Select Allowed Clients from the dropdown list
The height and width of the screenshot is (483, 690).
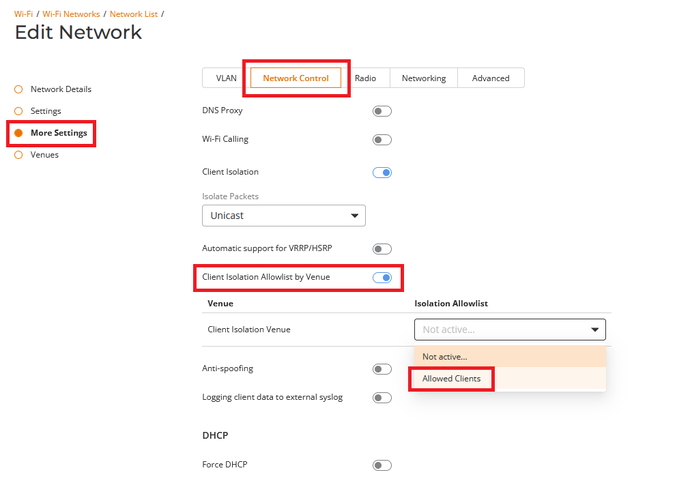tap(451, 379)
